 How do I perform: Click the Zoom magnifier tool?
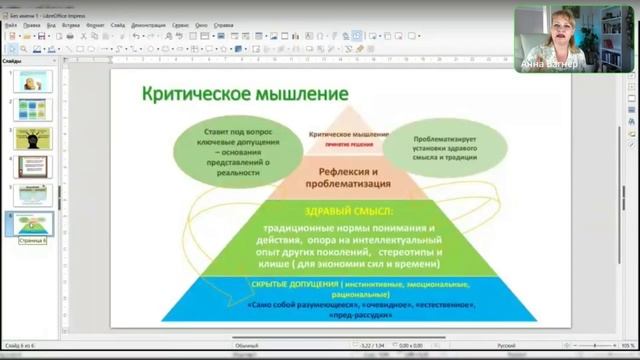click(24, 49)
